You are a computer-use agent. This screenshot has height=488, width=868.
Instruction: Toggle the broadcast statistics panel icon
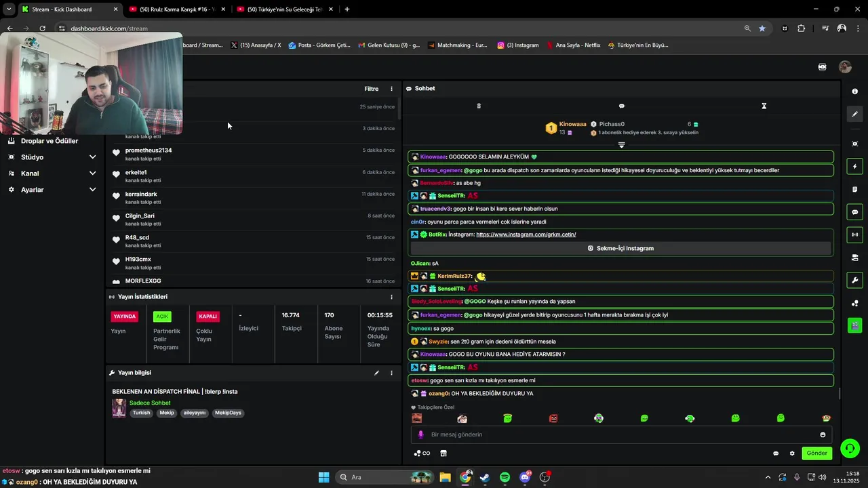coord(854,235)
